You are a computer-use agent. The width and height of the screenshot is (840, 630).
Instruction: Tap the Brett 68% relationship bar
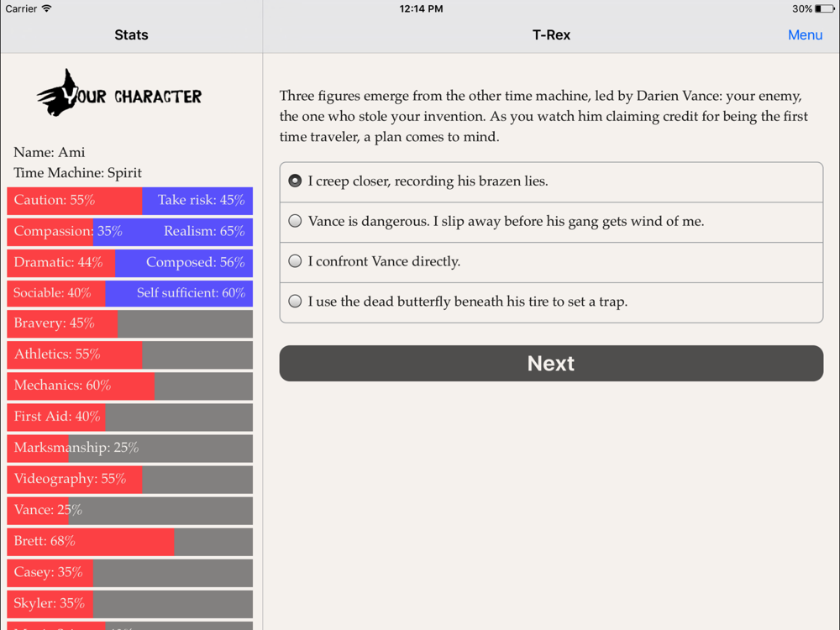coord(129,542)
